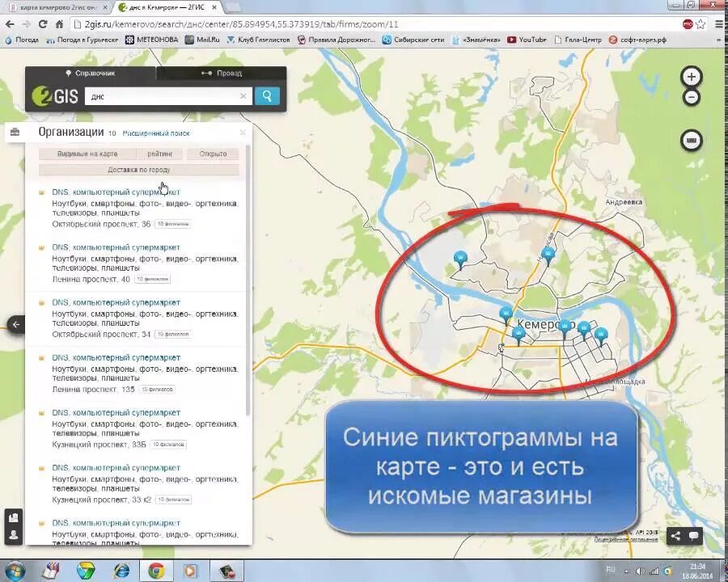Expand branches badge next to Кузнецкий проспект, 33Б
The height and width of the screenshot is (582, 728).
click(x=168, y=445)
